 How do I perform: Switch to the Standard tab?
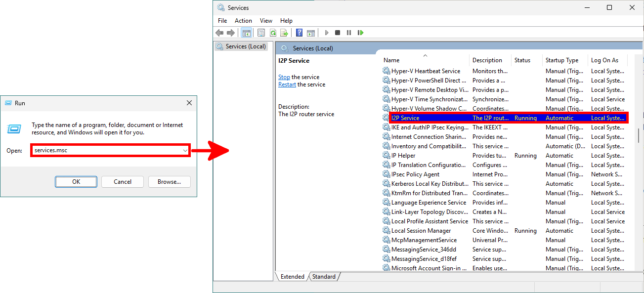324,277
